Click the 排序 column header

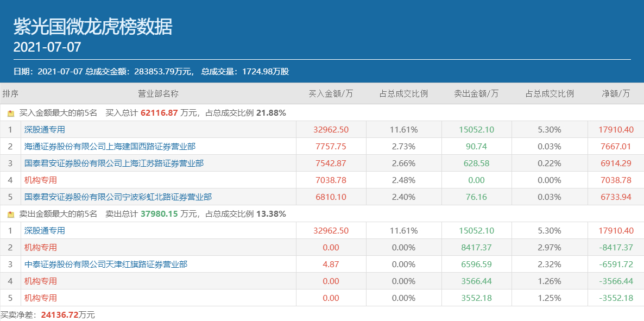[x=10, y=93]
